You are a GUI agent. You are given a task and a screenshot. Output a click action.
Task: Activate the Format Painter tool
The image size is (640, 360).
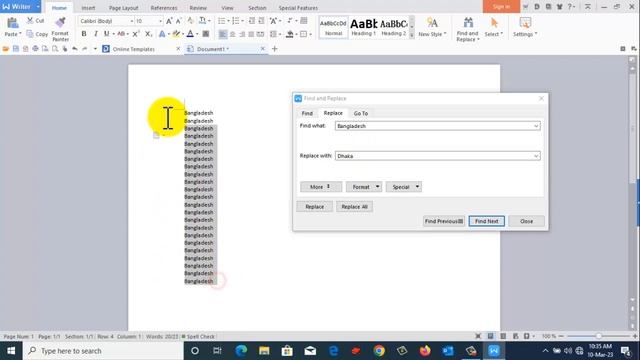60,29
